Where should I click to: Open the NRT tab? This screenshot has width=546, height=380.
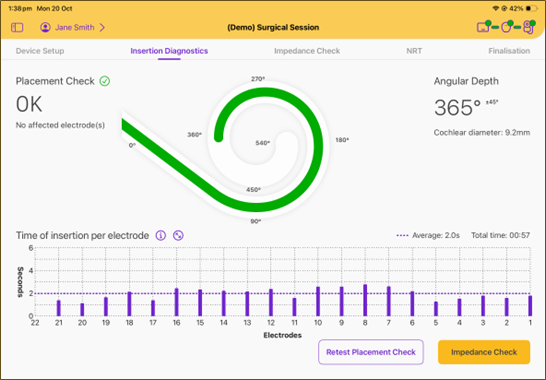click(414, 51)
